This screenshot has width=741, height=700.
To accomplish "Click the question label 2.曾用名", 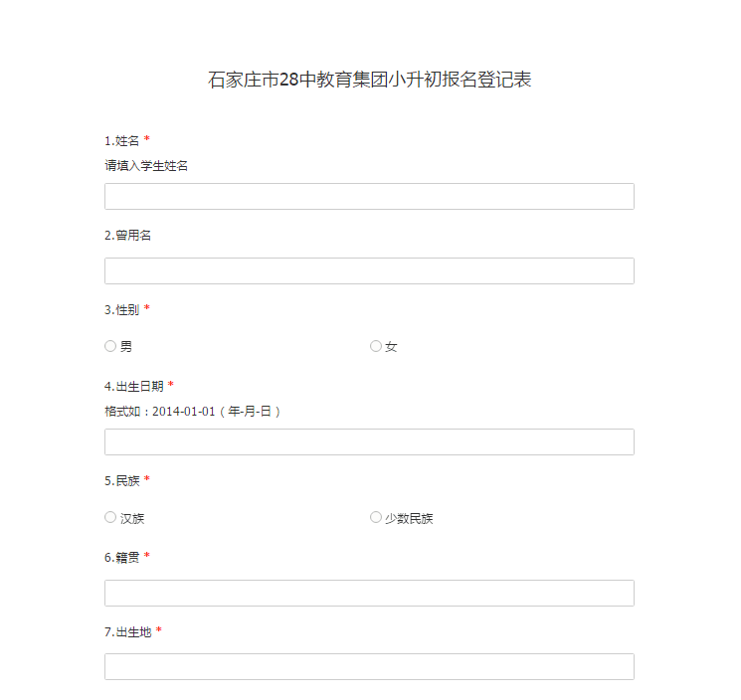I will pos(128,236).
